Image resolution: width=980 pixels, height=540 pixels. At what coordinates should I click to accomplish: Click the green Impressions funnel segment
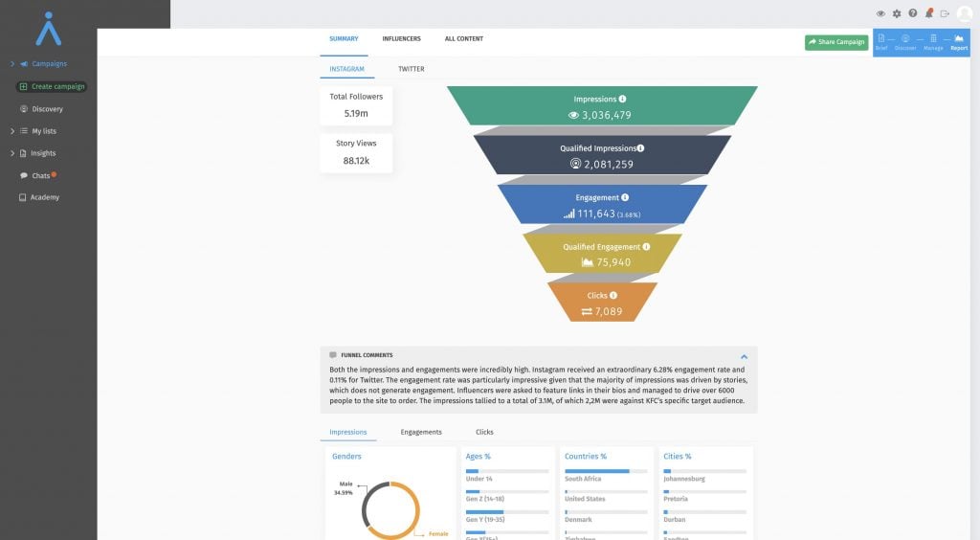[602, 105]
